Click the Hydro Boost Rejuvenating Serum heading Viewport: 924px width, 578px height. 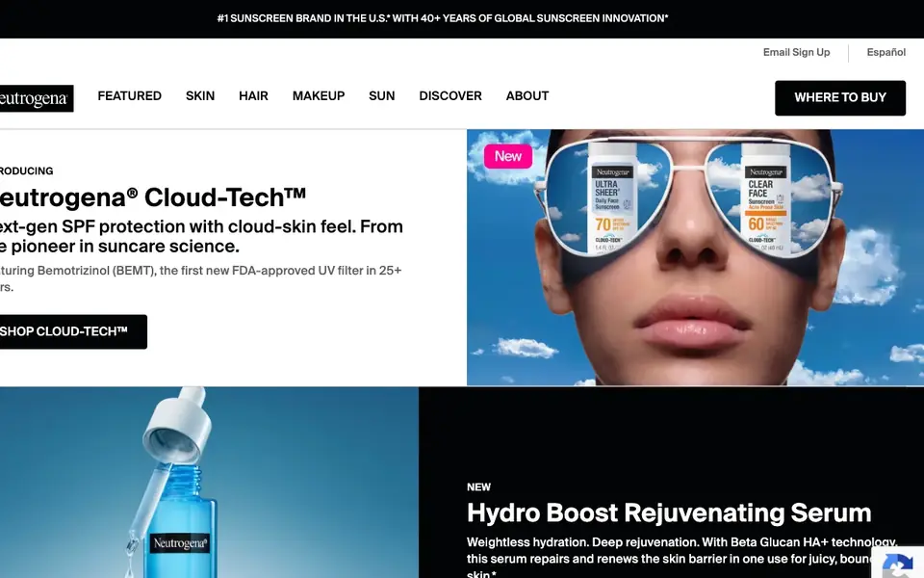click(669, 512)
